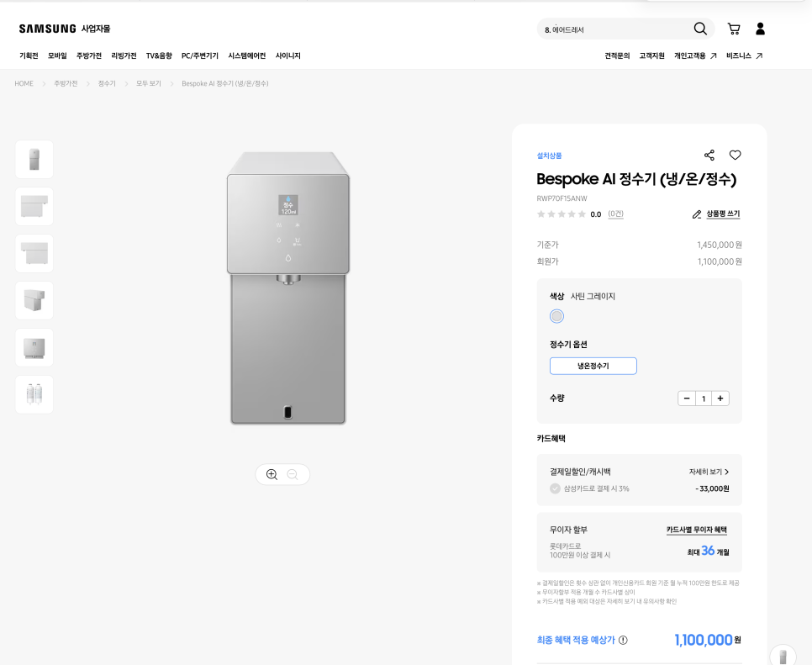Screen dimensions: 812x665
Task: Open 자세히 보기 card benefit details
Action: [x=709, y=472]
